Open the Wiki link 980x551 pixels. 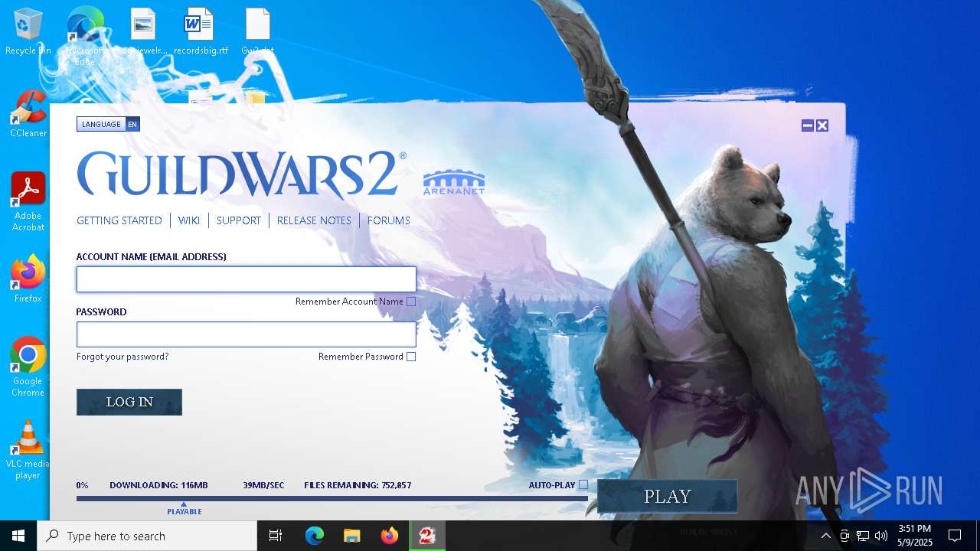[189, 220]
